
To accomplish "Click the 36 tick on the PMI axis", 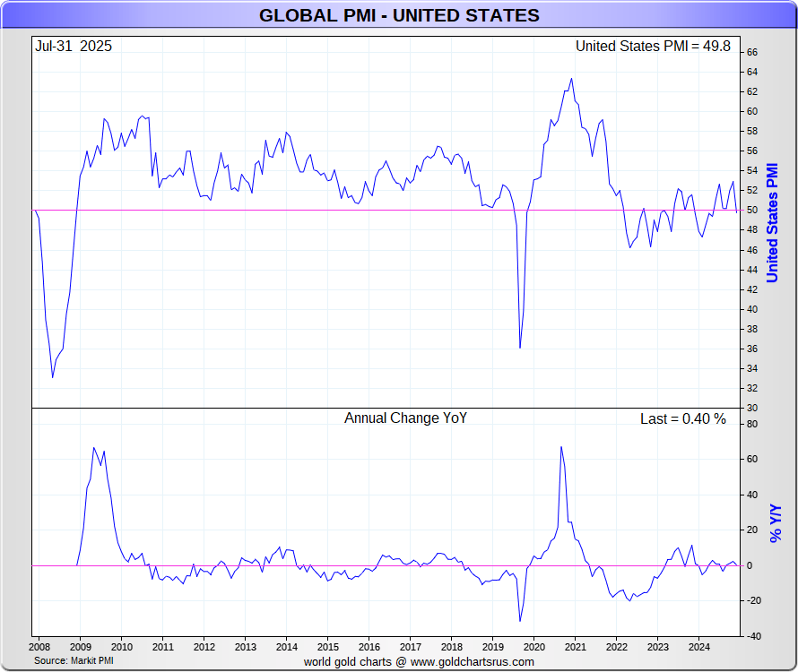I will click(x=751, y=349).
